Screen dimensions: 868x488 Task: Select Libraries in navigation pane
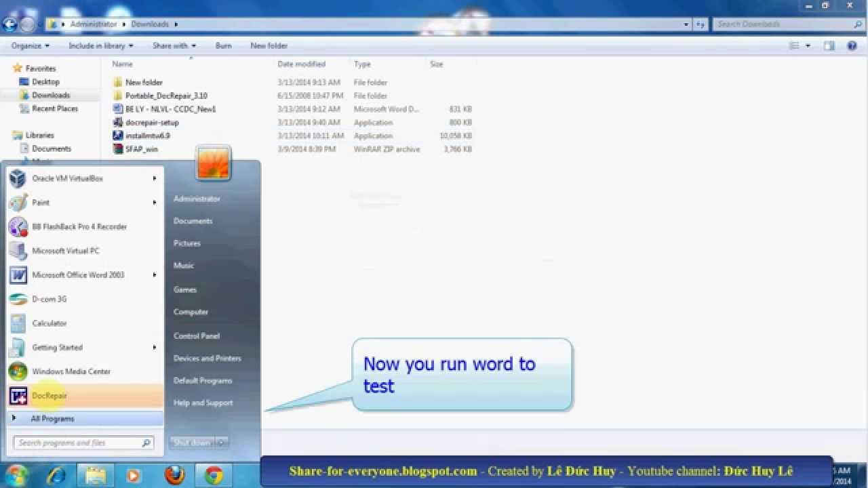pos(39,136)
